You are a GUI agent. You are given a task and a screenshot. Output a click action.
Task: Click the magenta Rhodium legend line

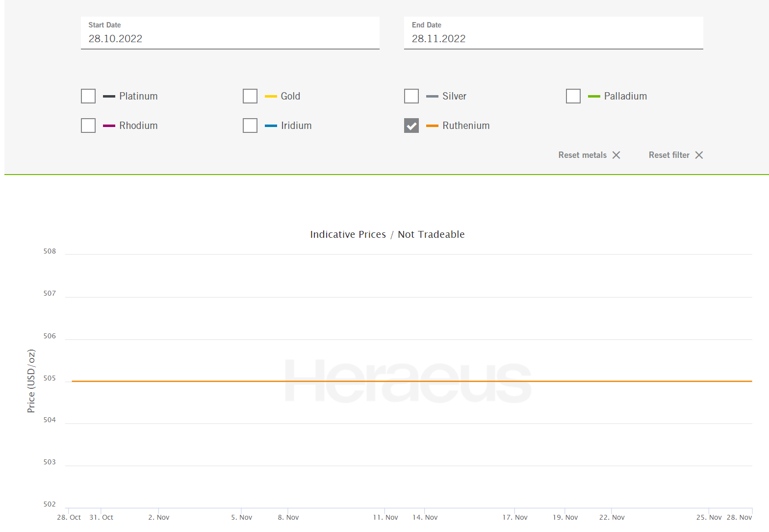[109, 126]
